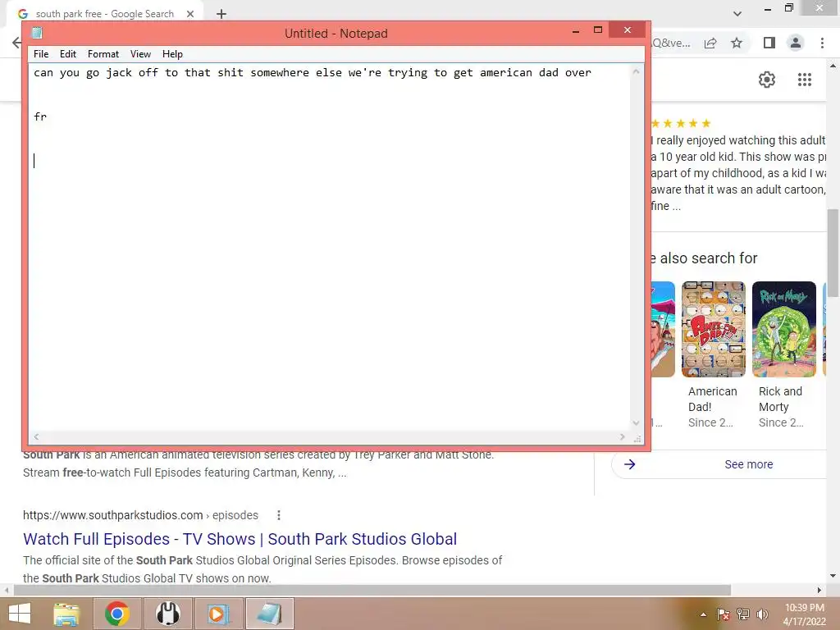
Task: Close the 'south park free' Chrome tab
Action: [x=190, y=14]
